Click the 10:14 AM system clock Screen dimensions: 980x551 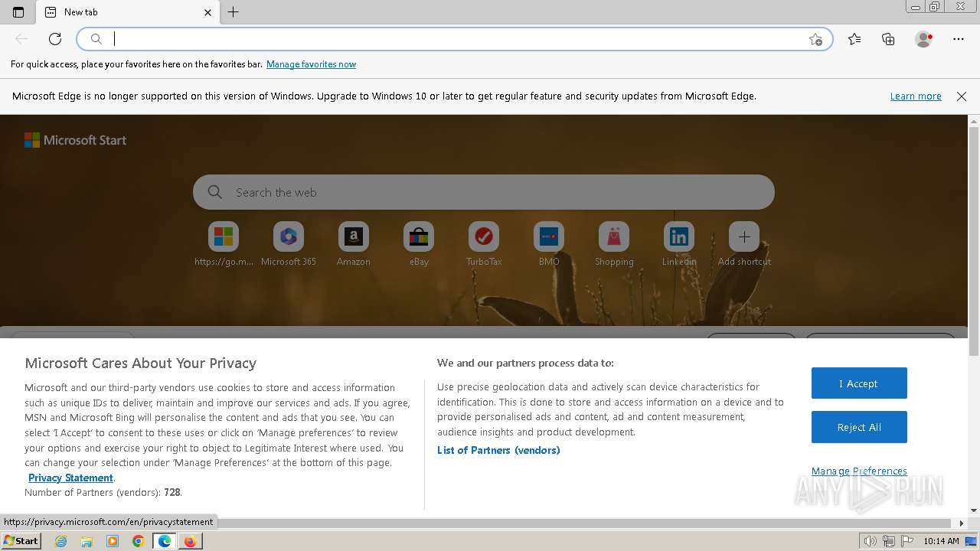click(x=941, y=541)
